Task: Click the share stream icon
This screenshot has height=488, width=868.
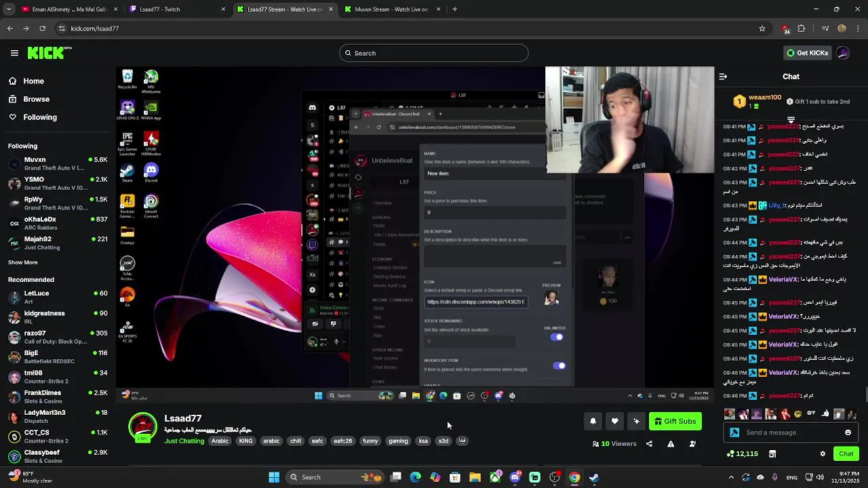Action: [649, 444]
